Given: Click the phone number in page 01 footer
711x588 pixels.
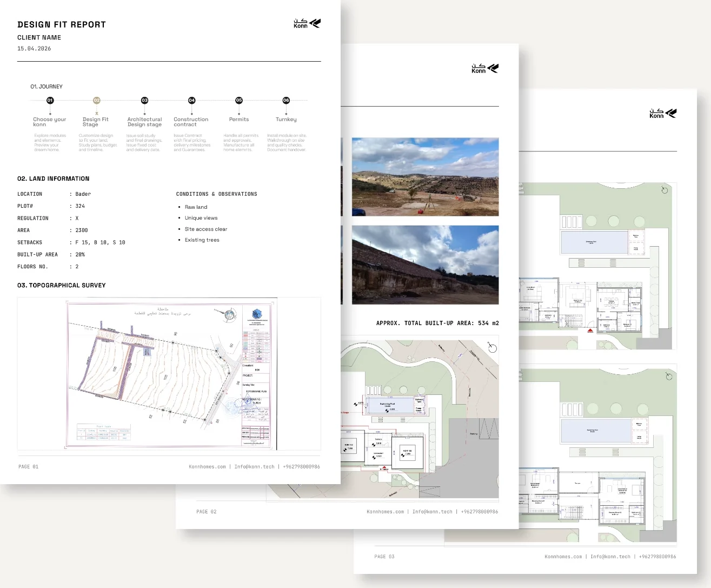Looking at the screenshot, I should point(302,467).
